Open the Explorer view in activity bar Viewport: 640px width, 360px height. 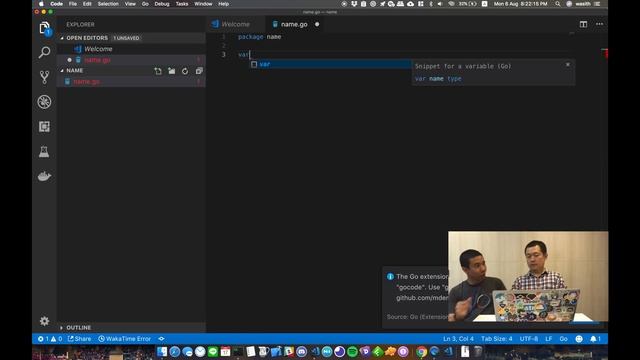44,28
